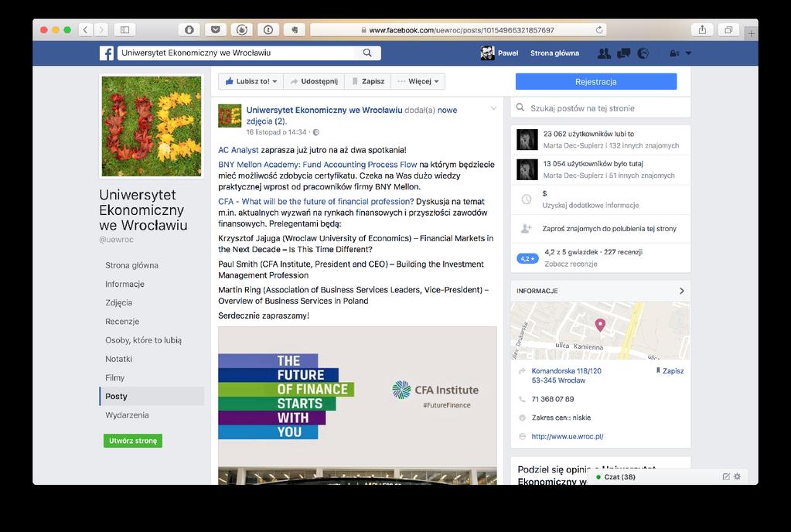The image size is (791, 532).
Task: Click Uzyskaj dodatkowe informacje
Action: pos(590,205)
